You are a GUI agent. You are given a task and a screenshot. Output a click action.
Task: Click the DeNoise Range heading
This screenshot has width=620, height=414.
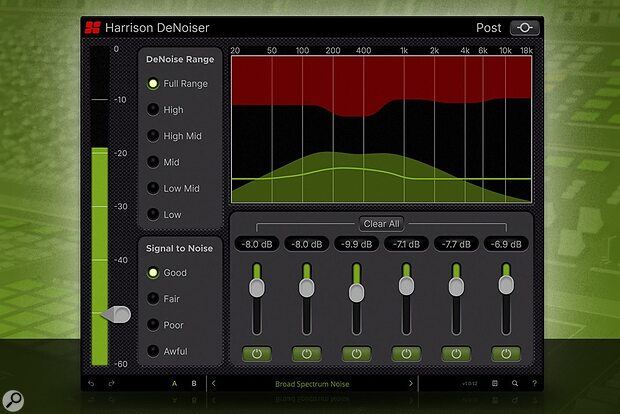point(180,59)
